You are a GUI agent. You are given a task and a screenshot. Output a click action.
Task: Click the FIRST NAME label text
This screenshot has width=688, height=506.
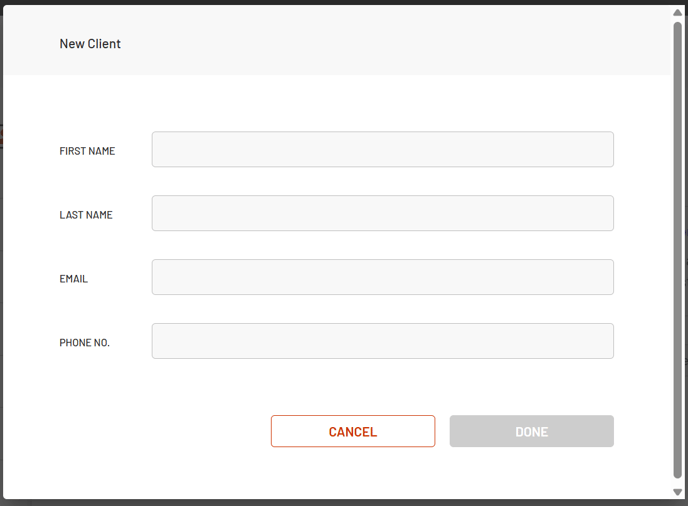click(x=87, y=151)
